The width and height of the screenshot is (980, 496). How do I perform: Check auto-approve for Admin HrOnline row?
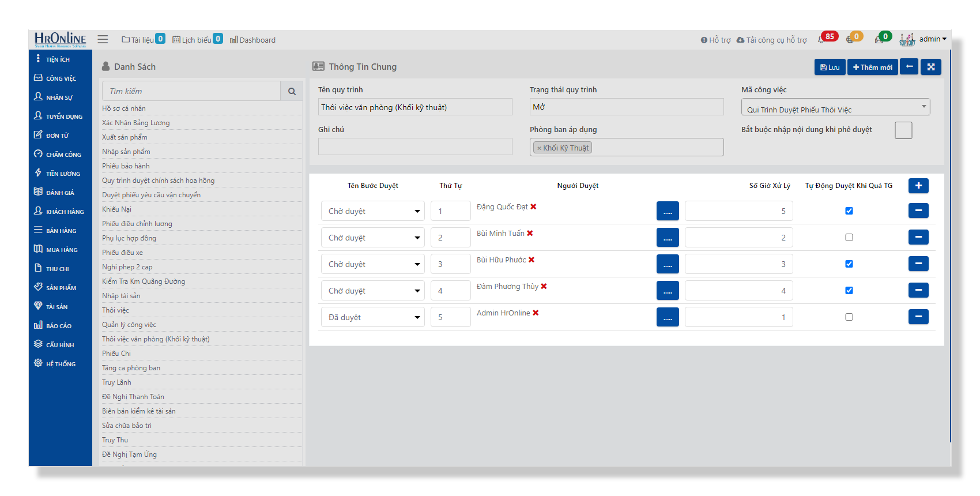tap(849, 317)
